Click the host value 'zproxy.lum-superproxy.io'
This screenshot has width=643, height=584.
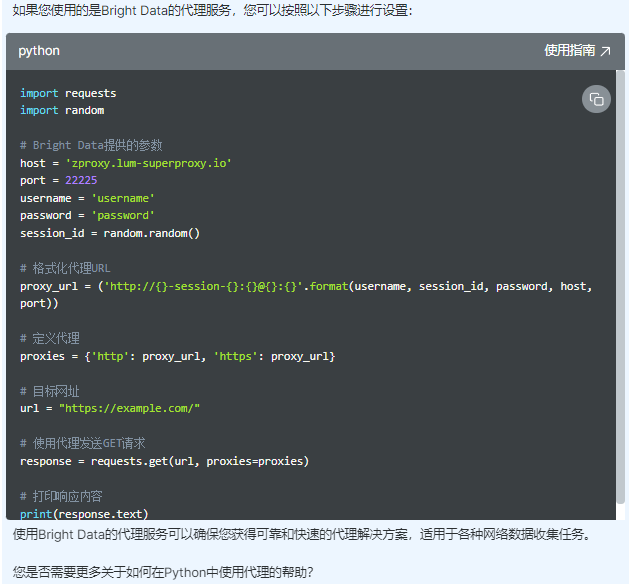click(x=148, y=163)
